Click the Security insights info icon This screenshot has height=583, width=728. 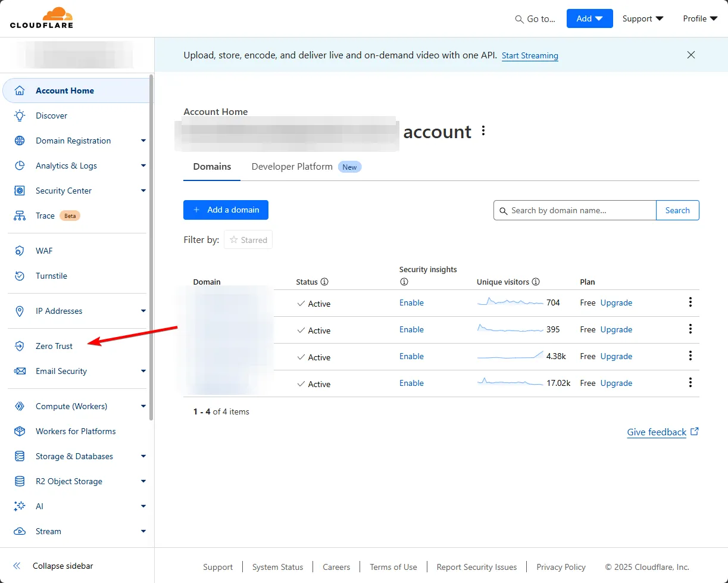pyautogui.click(x=404, y=282)
